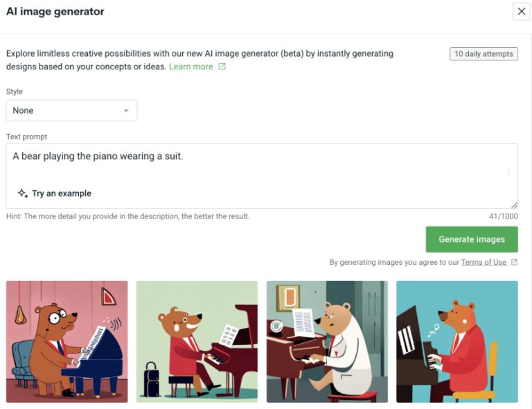Click the Style dropdown arrow
The width and height of the screenshot is (532, 409).
pos(126,111)
